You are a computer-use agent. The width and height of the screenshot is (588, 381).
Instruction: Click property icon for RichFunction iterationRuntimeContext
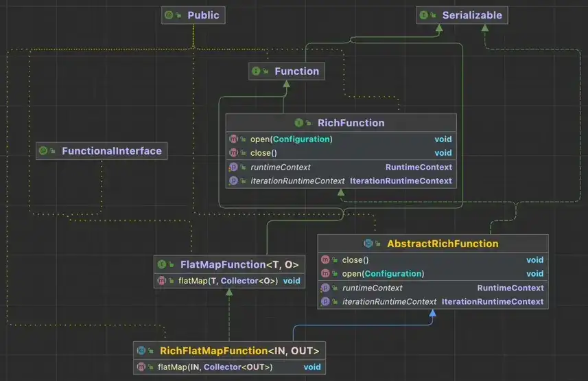coord(233,181)
